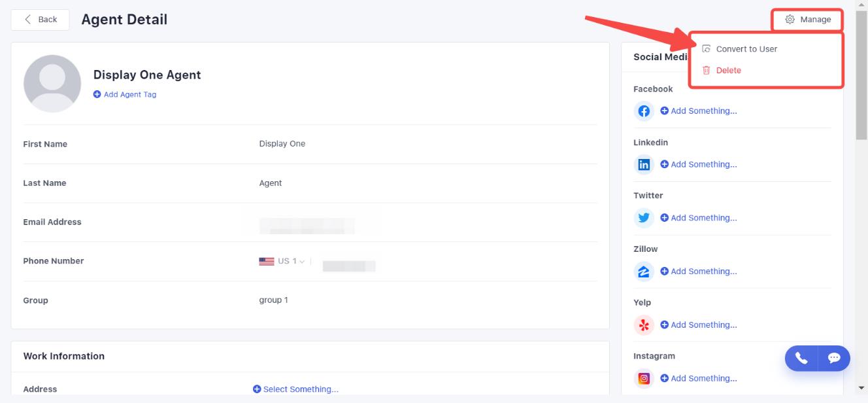The height and width of the screenshot is (403, 868).
Task: Choose Convert to User option
Action: coord(746,49)
